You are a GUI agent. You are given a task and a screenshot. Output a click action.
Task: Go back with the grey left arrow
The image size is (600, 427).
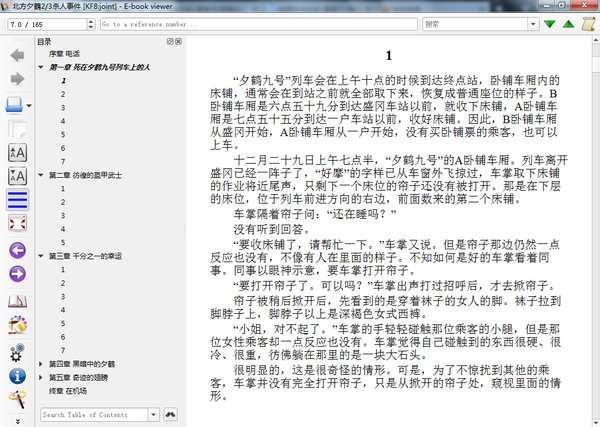coord(17,55)
